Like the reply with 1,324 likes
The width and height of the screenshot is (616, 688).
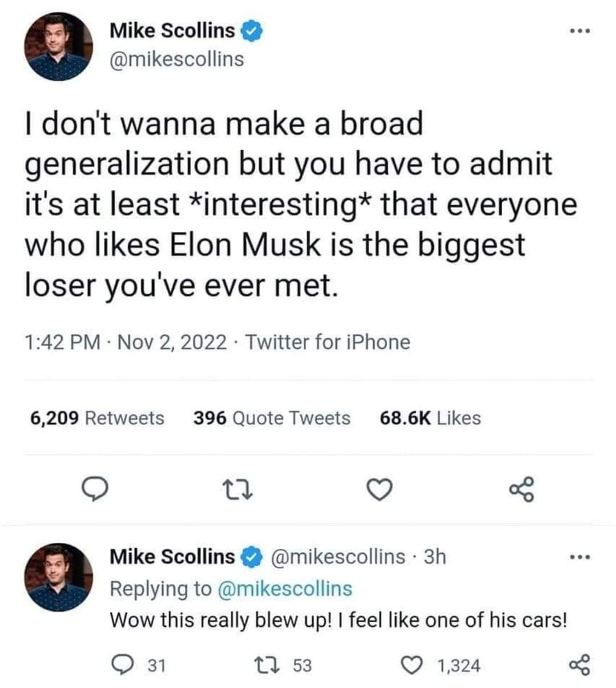(413, 665)
